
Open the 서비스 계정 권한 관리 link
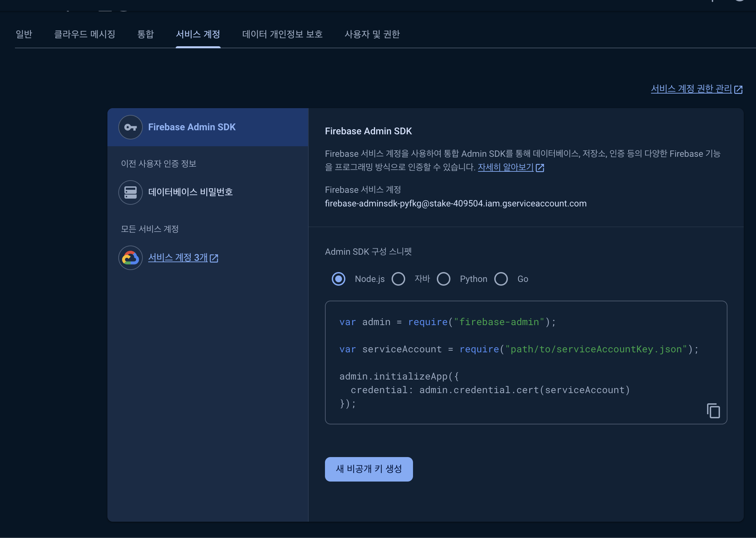click(x=691, y=89)
